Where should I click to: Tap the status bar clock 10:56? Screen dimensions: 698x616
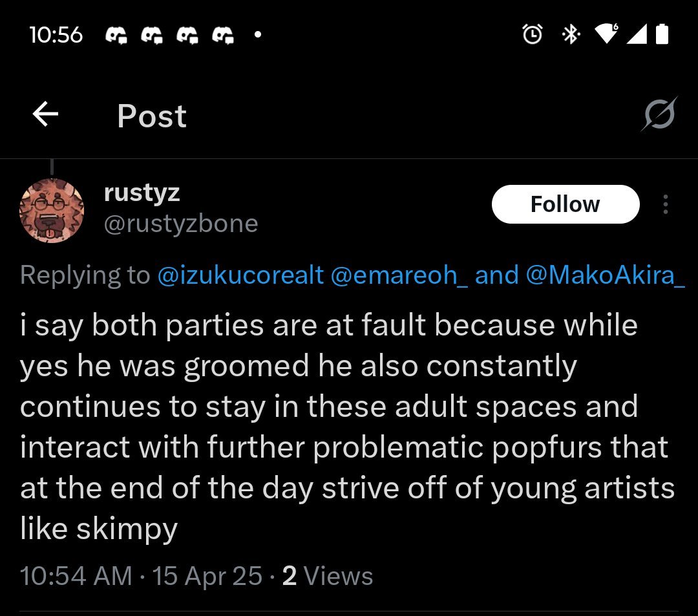[56, 35]
